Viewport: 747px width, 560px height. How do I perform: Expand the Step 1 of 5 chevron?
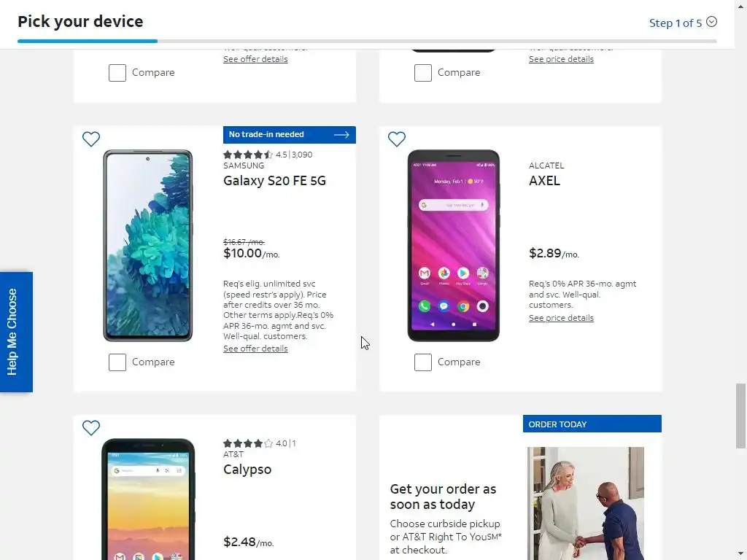coord(712,22)
